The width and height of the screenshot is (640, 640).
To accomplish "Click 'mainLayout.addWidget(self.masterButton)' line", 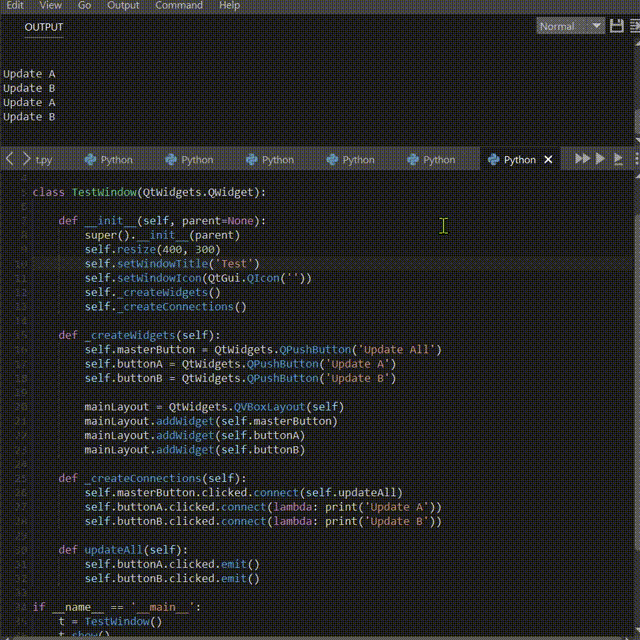I will point(211,421).
